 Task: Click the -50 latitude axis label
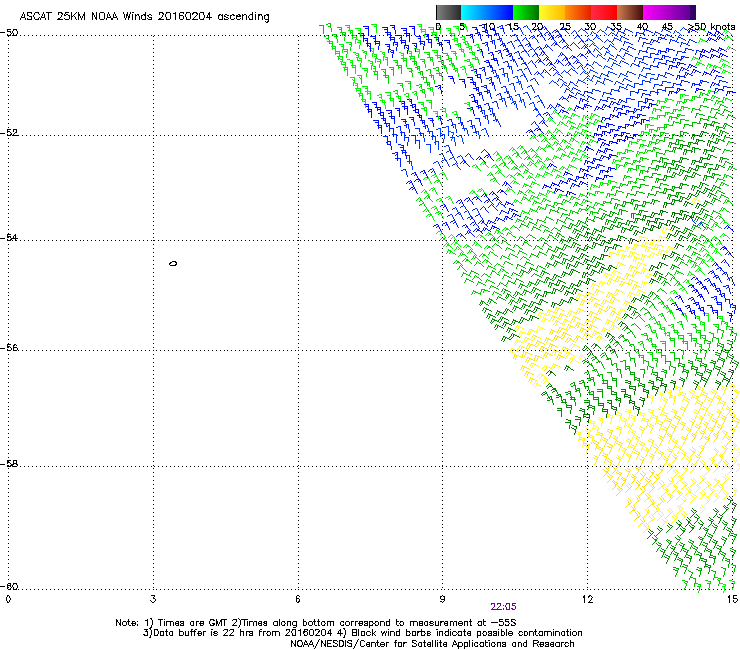click(9, 33)
